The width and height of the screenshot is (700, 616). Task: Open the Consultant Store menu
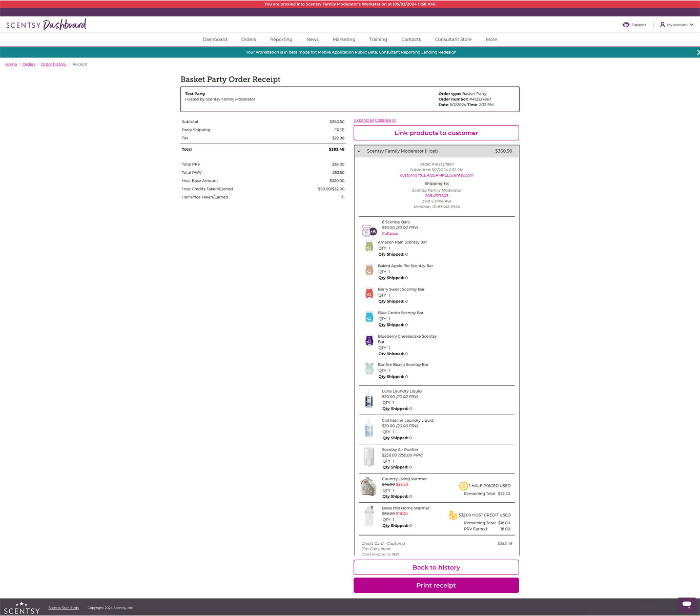point(453,39)
